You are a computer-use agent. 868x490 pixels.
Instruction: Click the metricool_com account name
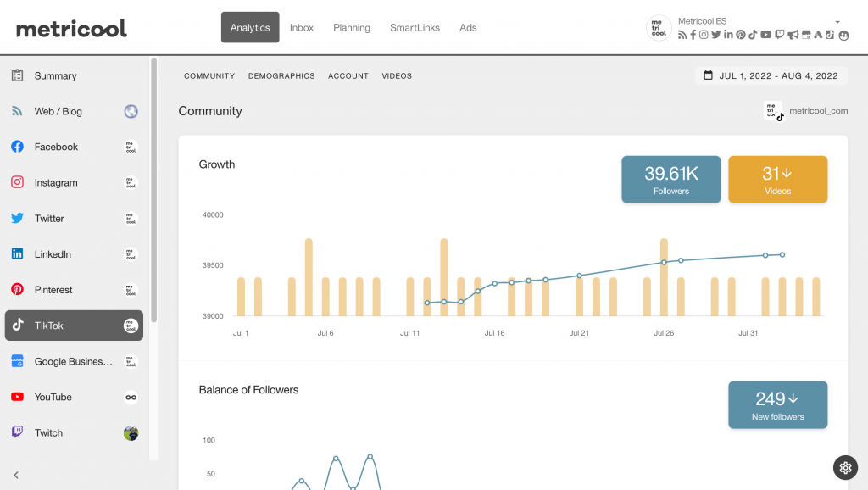tap(818, 111)
